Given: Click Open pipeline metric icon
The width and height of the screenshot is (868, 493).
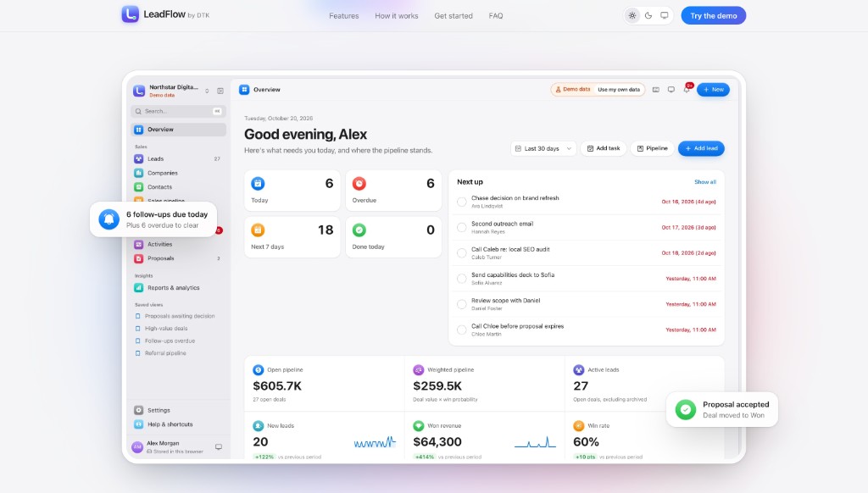Looking at the screenshot, I should coord(258,369).
